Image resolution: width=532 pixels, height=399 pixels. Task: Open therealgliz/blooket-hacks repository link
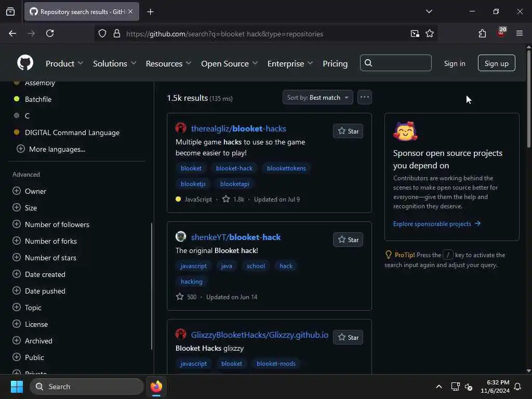click(238, 129)
